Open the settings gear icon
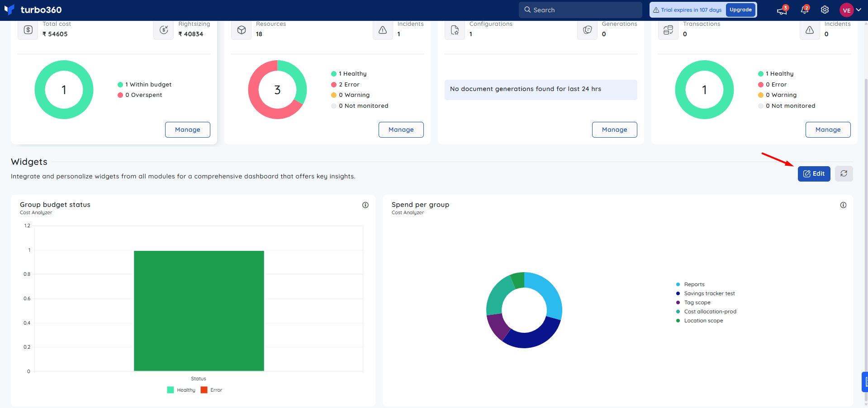 [x=825, y=10]
